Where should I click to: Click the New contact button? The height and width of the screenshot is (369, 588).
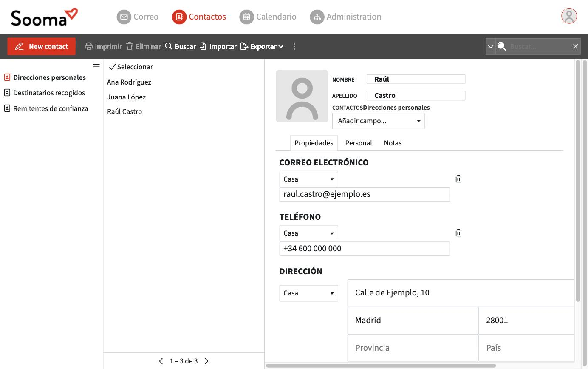(x=42, y=46)
